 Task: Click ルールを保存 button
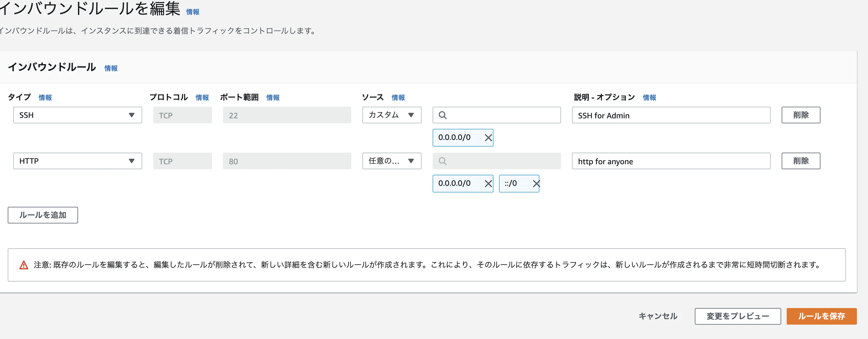point(821,316)
